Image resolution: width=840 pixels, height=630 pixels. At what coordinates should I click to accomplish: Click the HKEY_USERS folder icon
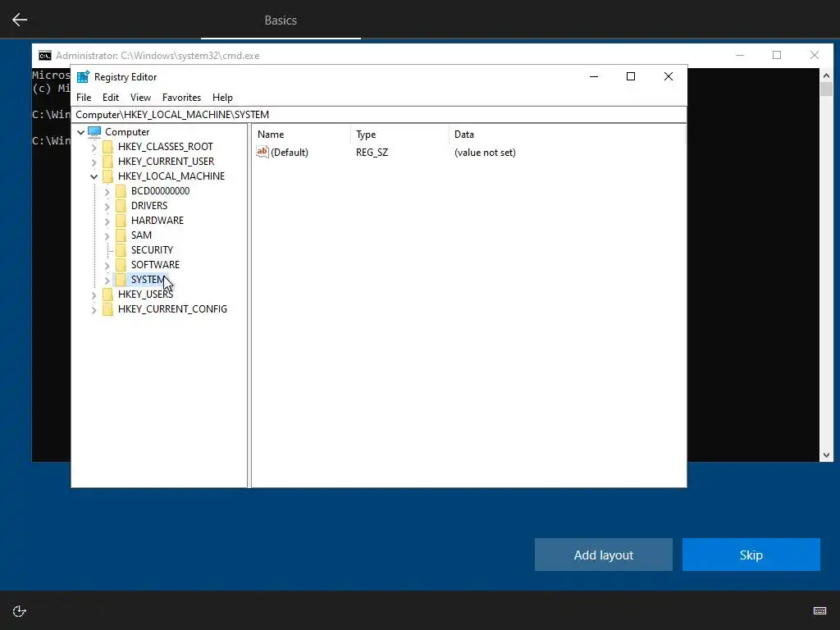point(107,294)
